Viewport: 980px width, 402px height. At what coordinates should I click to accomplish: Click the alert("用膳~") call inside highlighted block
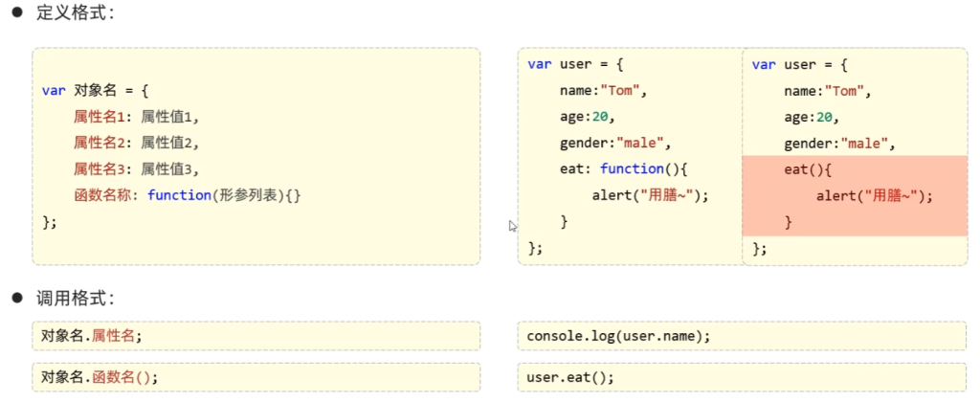873,196
